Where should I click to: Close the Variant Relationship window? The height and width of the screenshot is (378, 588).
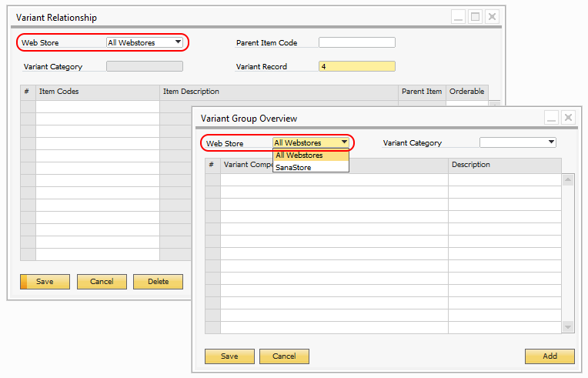click(x=492, y=16)
